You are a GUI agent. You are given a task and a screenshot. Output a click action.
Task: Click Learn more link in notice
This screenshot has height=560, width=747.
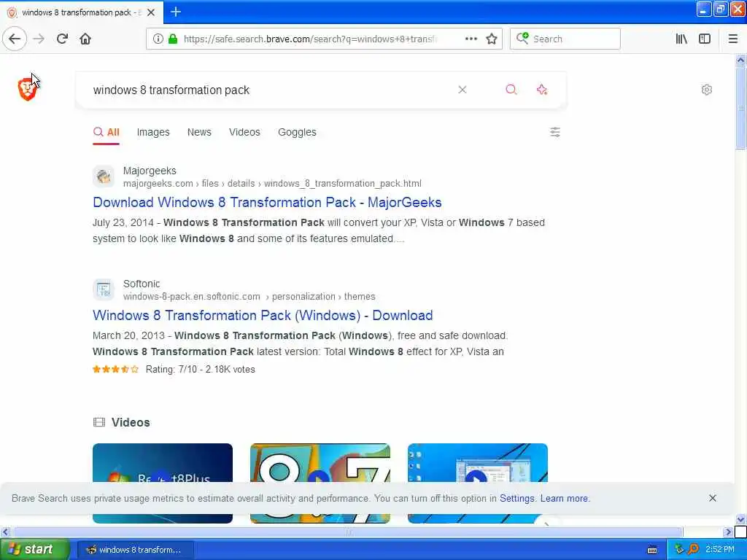(564, 498)
